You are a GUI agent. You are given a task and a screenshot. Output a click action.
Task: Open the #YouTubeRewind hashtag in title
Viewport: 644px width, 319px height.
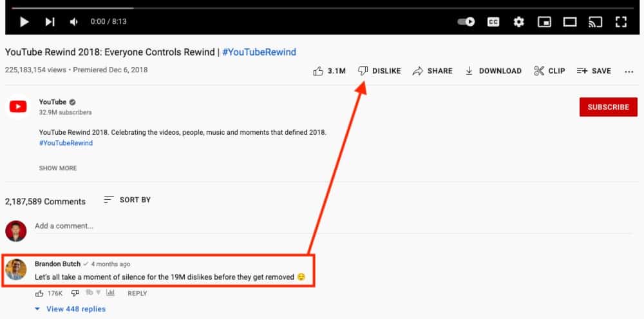259,52
